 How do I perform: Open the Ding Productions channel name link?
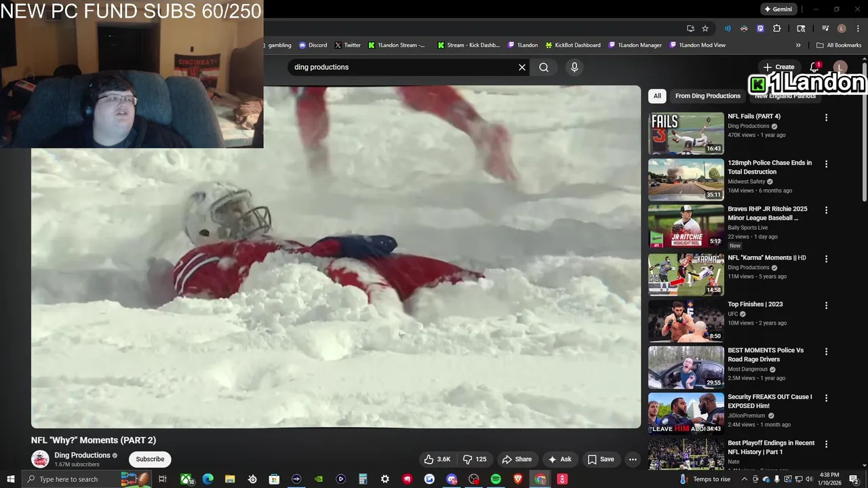[x=82, y=455]
